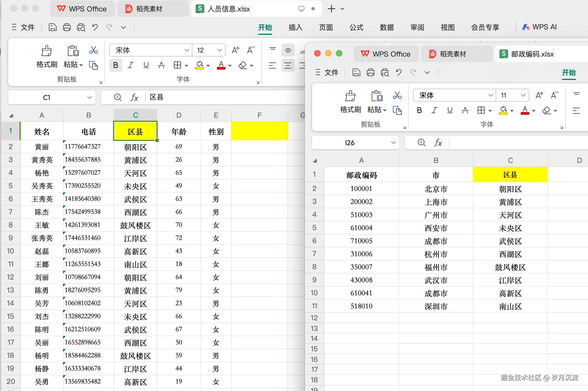This screenshot has width=588, height=391.
Task: Open font name dropdown showing 宋体 in 人员信息
Action: point(187,50)
